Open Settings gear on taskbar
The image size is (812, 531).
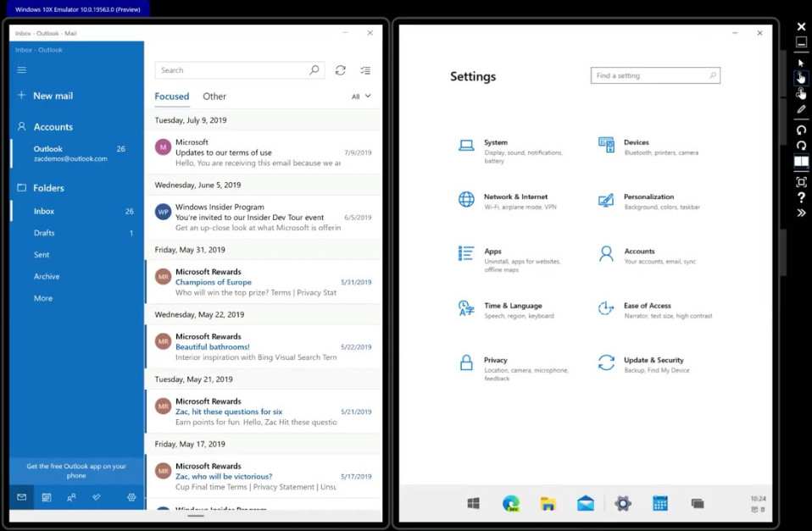coord(623,503)
